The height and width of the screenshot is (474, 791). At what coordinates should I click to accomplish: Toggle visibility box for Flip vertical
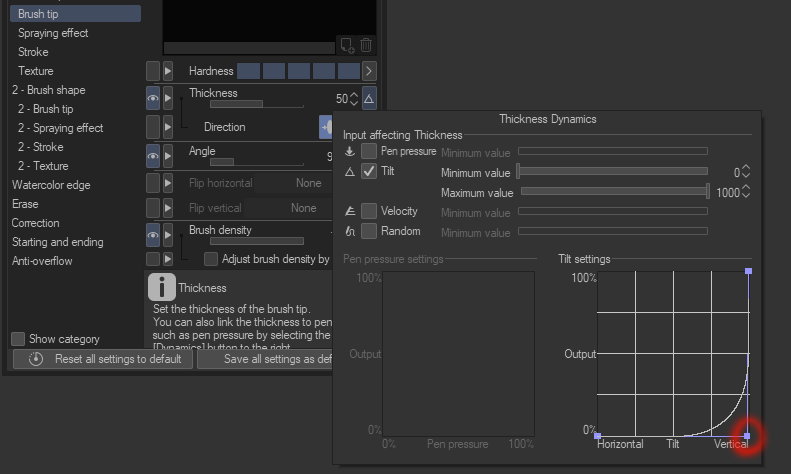click(153, 208)
